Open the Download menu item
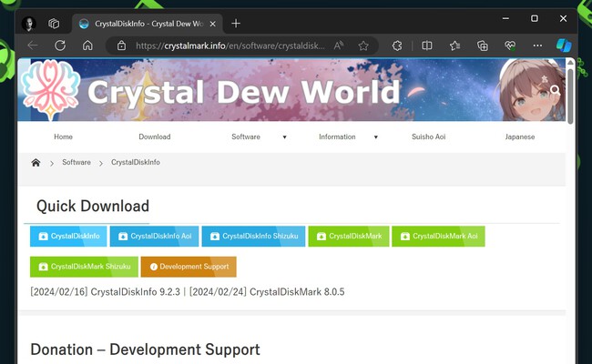Screen dimensions: 592x364 [x=155, y=136]
